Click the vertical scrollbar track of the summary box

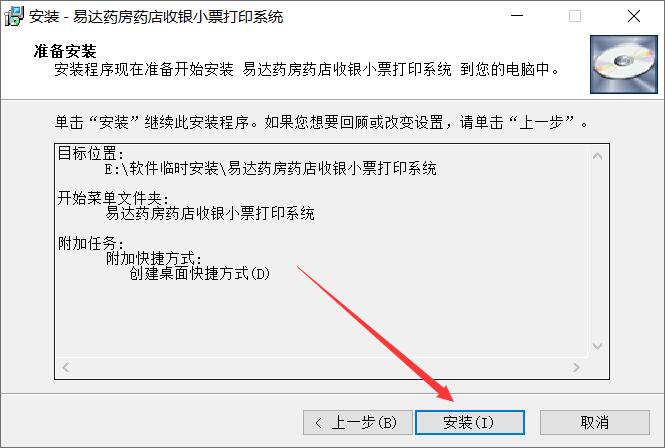pos(598,251)
